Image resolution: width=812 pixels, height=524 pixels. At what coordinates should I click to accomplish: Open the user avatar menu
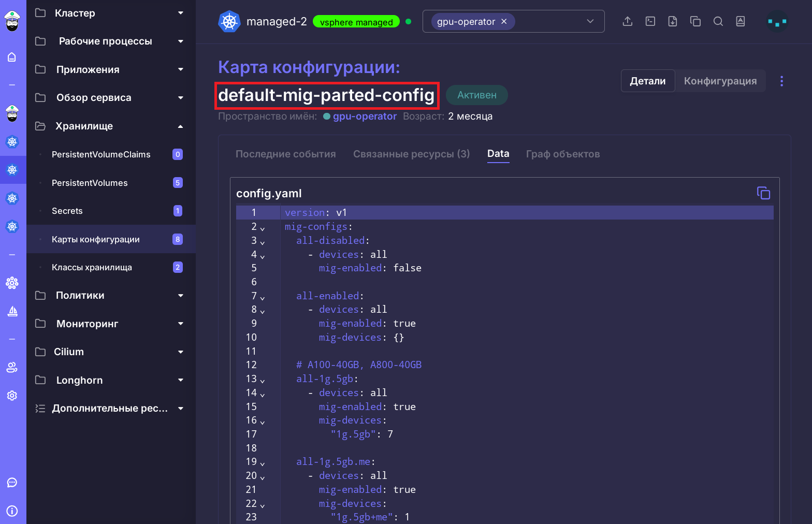point(777,22)
